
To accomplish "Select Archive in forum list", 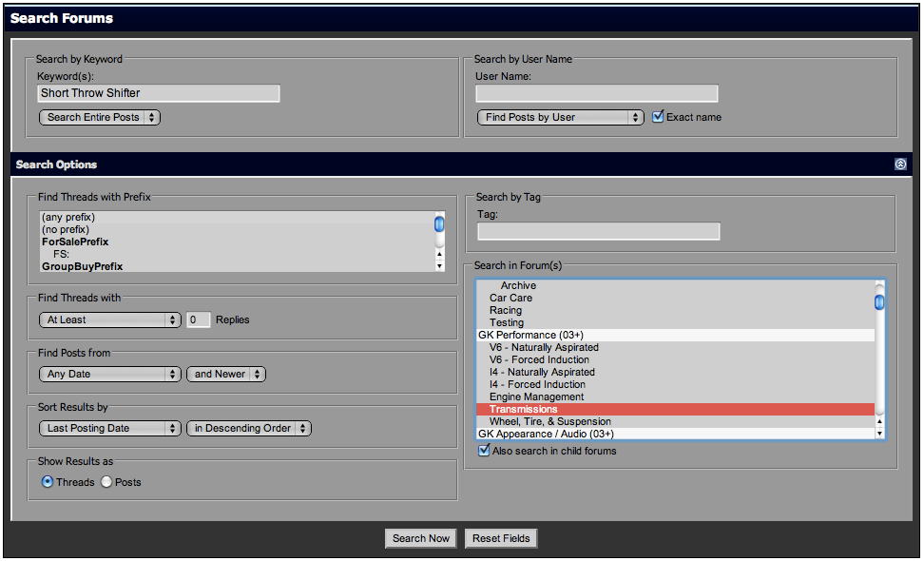I will 675,286.
